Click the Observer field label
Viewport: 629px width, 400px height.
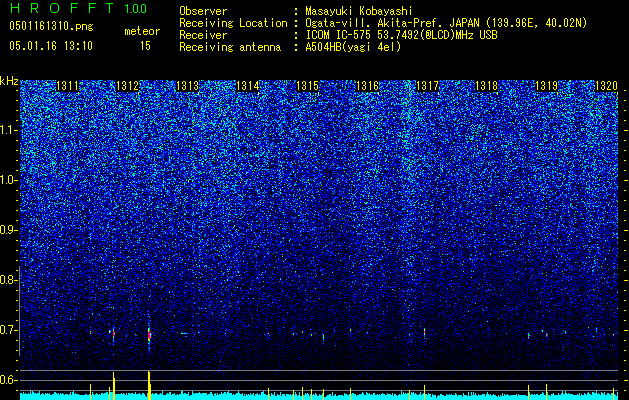[203, 11]
